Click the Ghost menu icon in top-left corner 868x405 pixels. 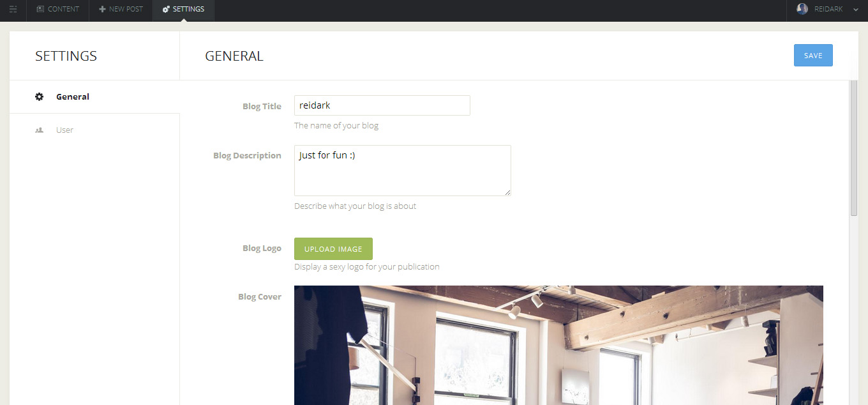13,10
